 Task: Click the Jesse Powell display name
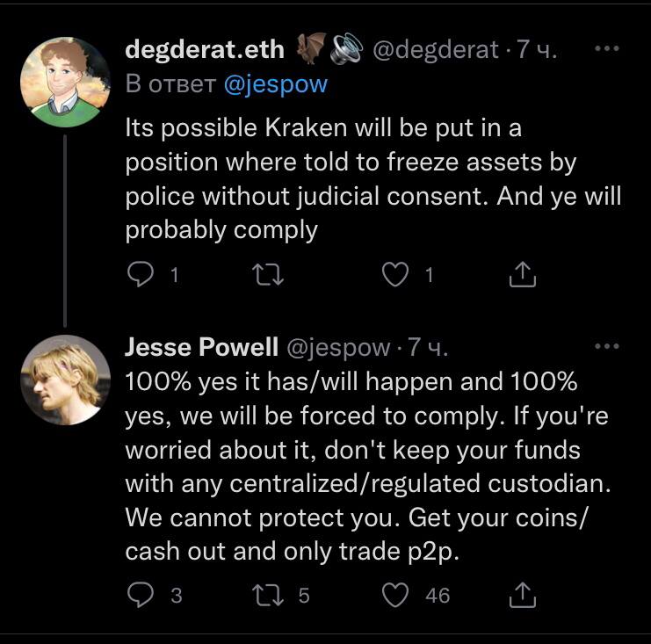tap(200, 347)
